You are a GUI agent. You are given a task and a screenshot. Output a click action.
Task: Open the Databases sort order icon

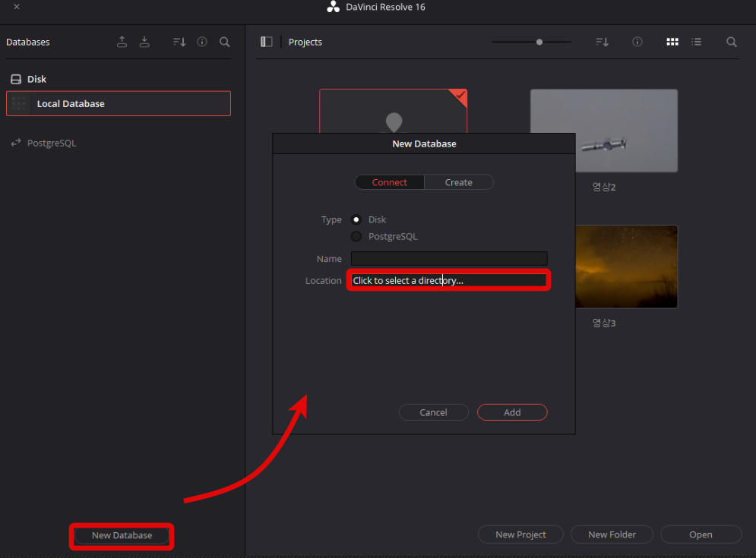point(179,42)
